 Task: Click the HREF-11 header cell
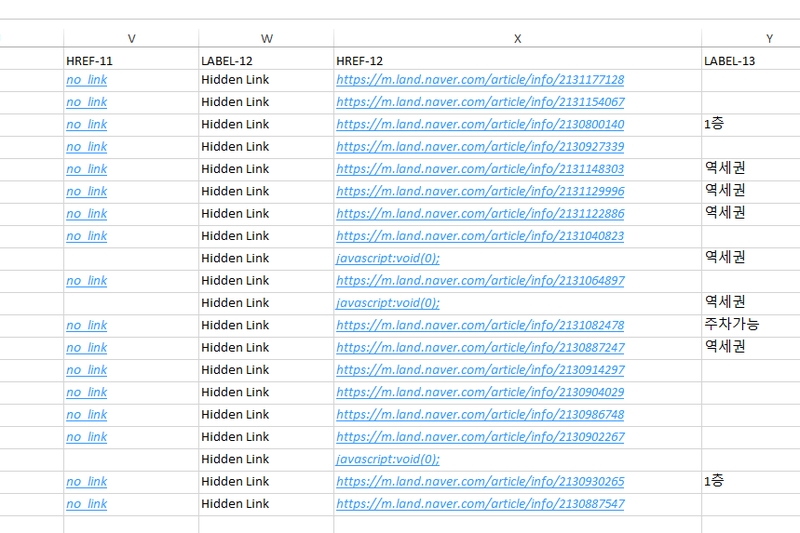click(x=89, y=62)
